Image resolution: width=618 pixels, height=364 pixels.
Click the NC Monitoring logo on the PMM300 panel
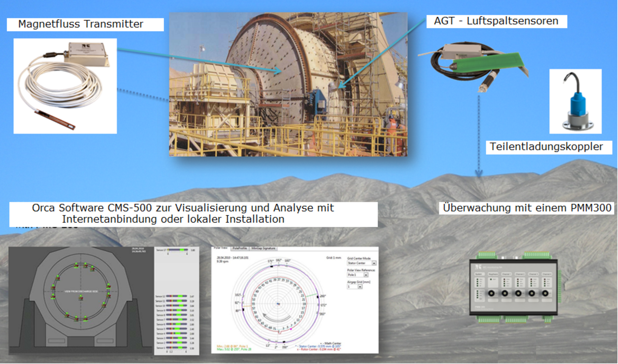coord(479,267)
